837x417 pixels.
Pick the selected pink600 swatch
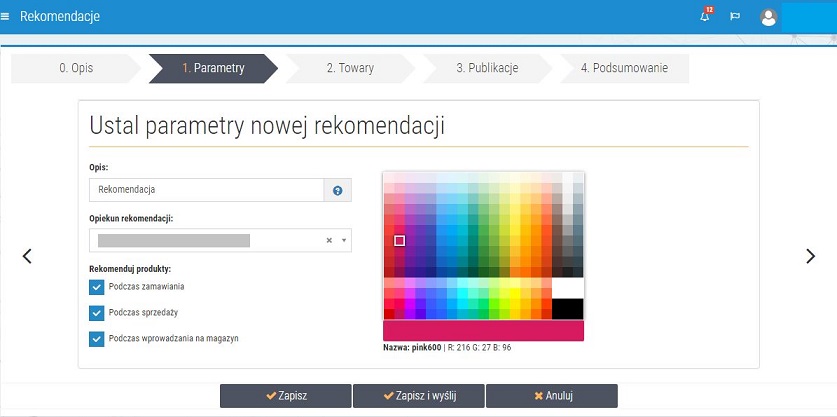pos(399,241)
